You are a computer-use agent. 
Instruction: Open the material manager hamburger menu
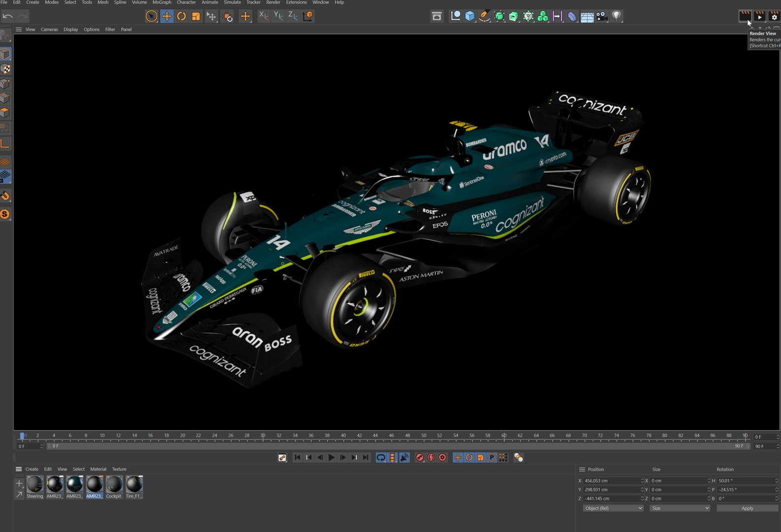click(x=19, y=469)
